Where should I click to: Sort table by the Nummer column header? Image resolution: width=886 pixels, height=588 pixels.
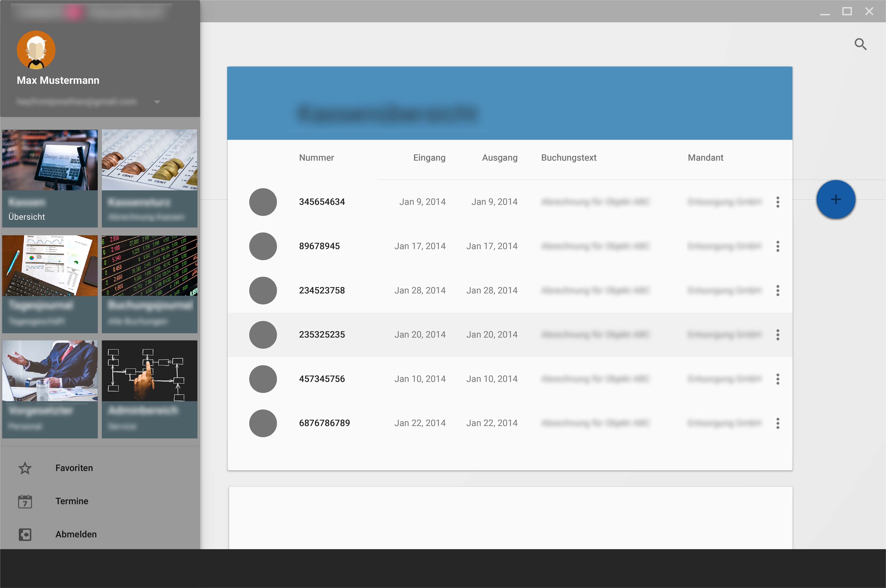coord(316,158)
